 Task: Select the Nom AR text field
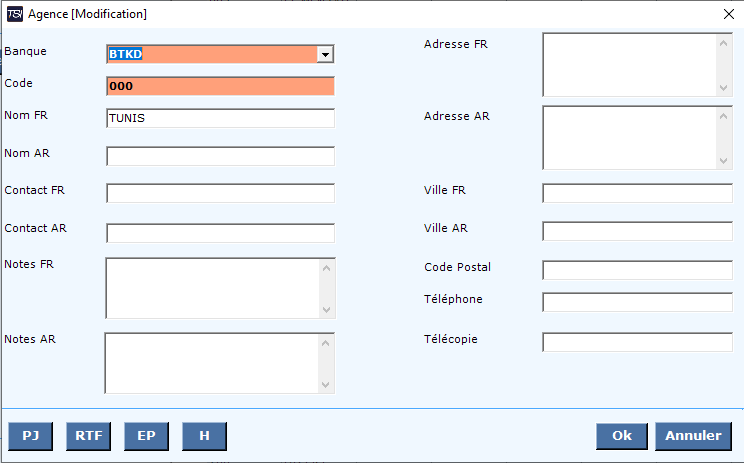pos(221,156)
